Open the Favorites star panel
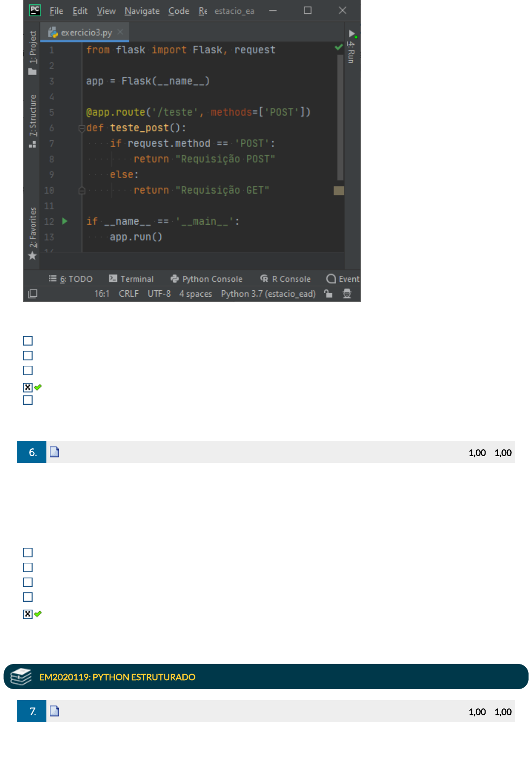 [x=33, y=233]
